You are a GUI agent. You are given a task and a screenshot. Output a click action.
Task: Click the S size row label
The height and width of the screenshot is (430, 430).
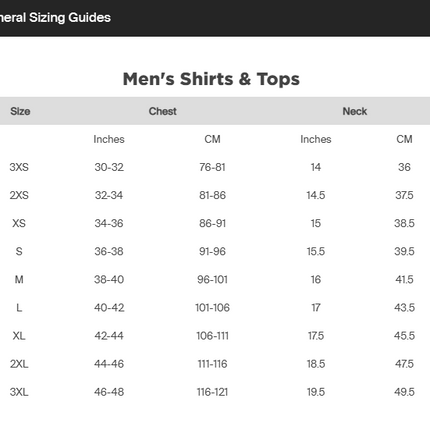[19, 251]
